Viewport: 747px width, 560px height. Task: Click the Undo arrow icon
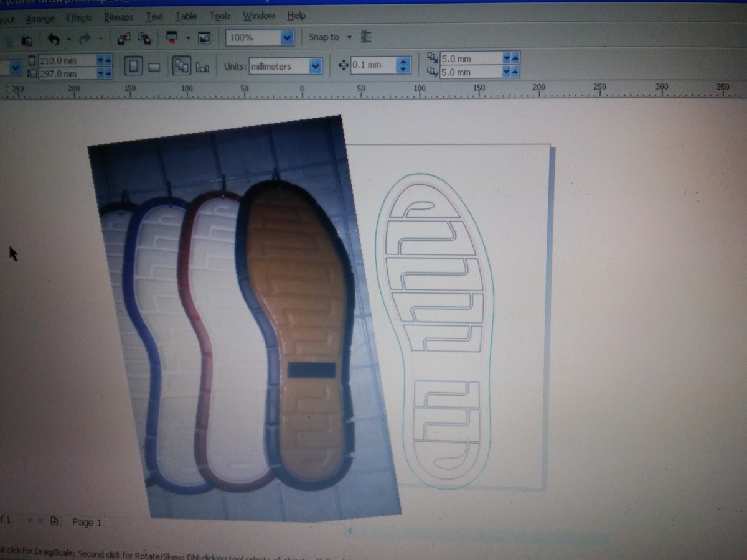(x=54, y=39)
